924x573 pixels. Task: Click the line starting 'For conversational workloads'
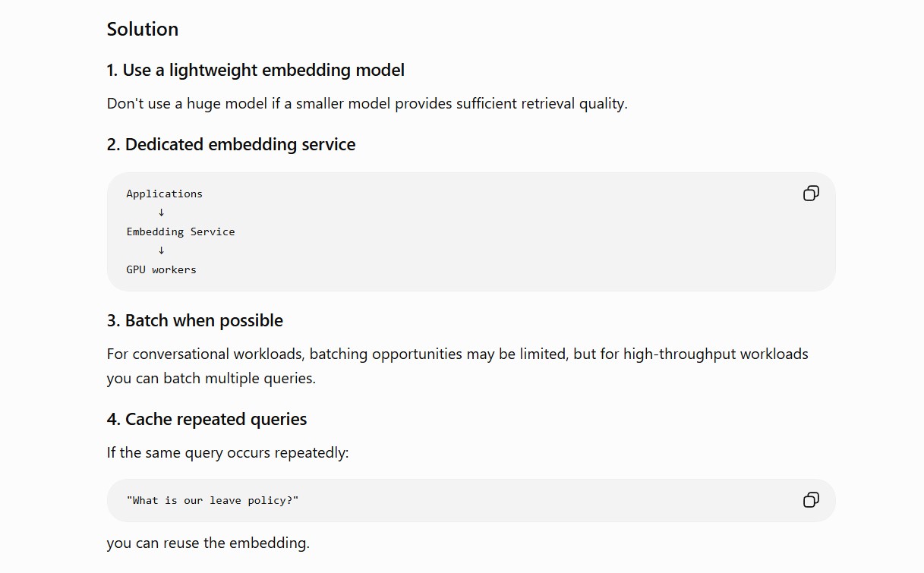click(458, 354)
